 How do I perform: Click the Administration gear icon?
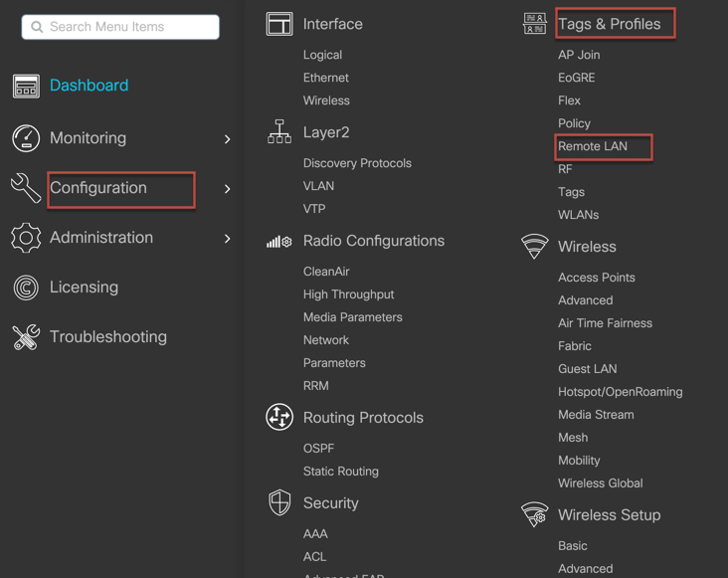[26, 238]
